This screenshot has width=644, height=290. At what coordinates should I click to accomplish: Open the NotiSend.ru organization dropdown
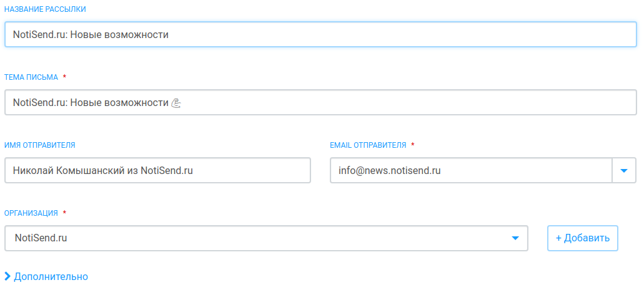266,238
